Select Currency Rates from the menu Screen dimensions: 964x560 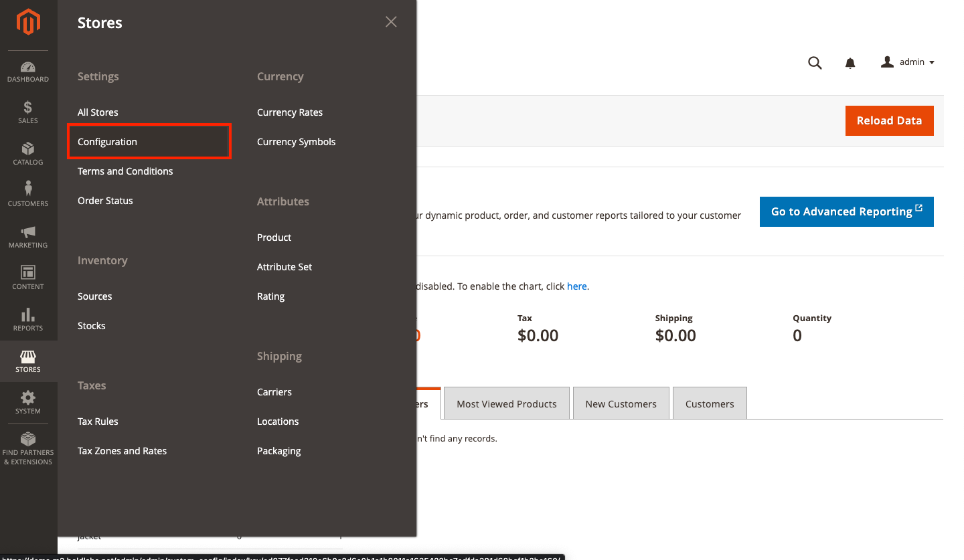290,112
